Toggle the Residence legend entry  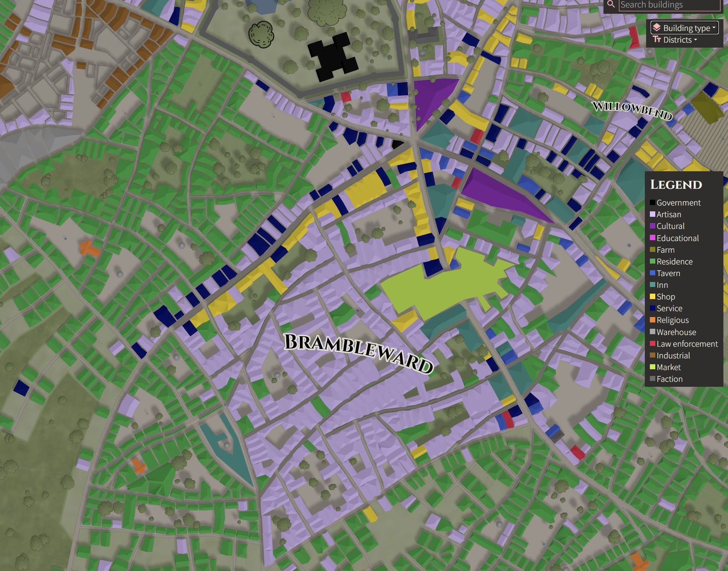(674, 261)
